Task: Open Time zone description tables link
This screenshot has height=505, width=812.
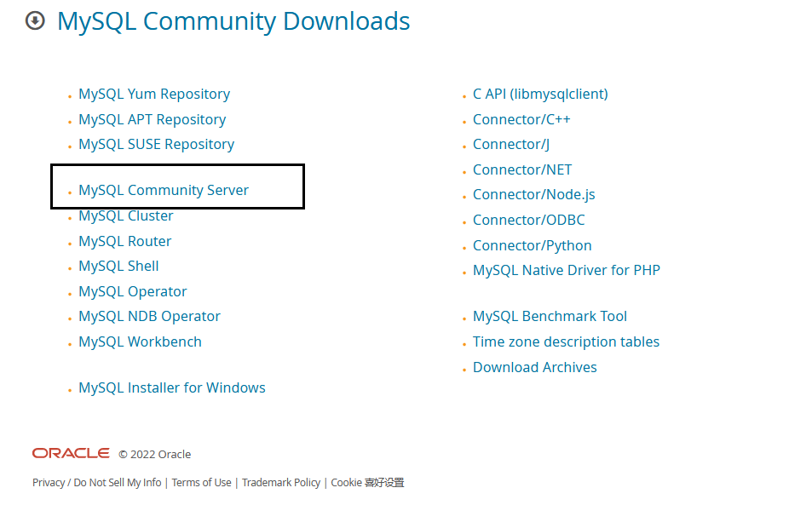Action: (x=566, y=342)
